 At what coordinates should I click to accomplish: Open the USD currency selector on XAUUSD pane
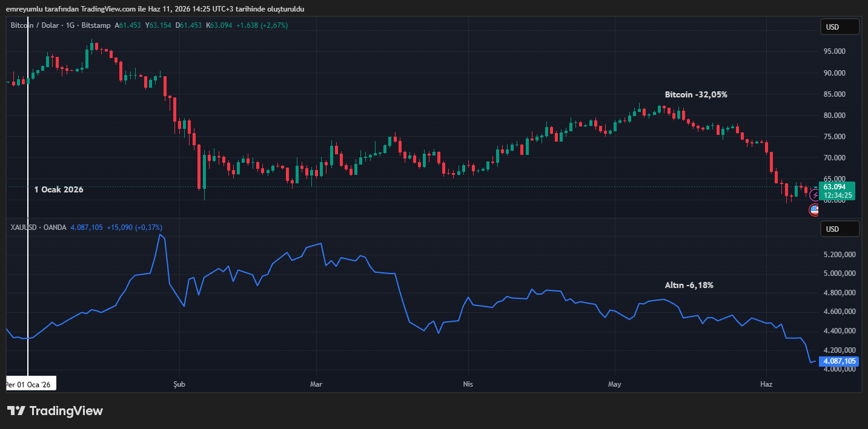(x=840, y=229)
